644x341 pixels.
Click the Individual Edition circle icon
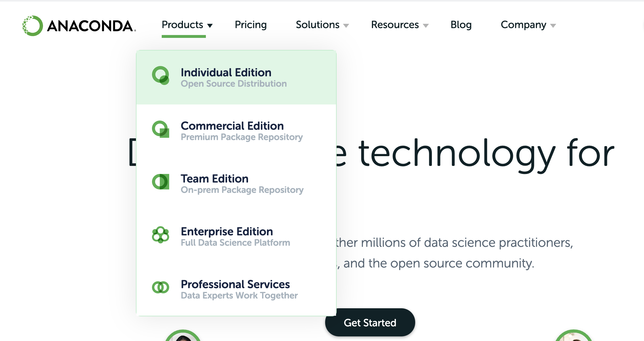[x=161, y=75]
